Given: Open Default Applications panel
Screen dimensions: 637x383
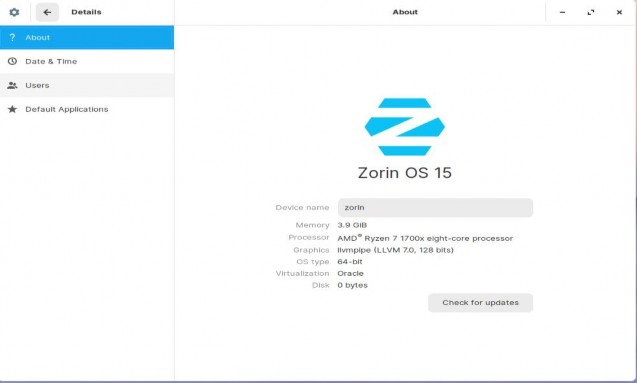Looking at the screenshot, I should 87,109.
